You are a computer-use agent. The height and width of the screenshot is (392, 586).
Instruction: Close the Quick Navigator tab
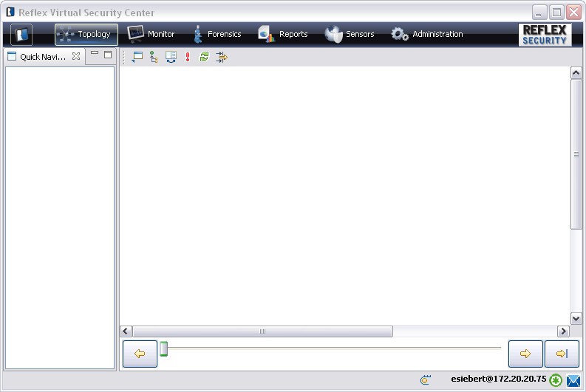tap(76, 57)
